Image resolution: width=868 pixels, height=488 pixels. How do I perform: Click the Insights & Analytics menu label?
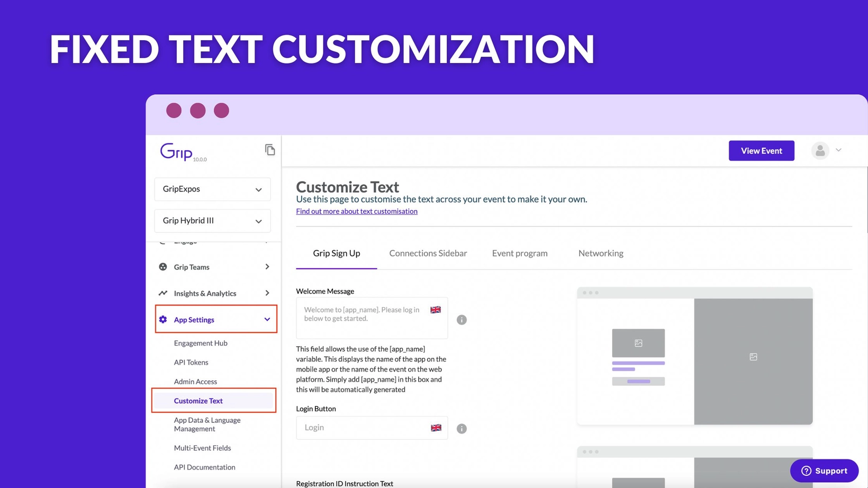(x=205, y=294)
